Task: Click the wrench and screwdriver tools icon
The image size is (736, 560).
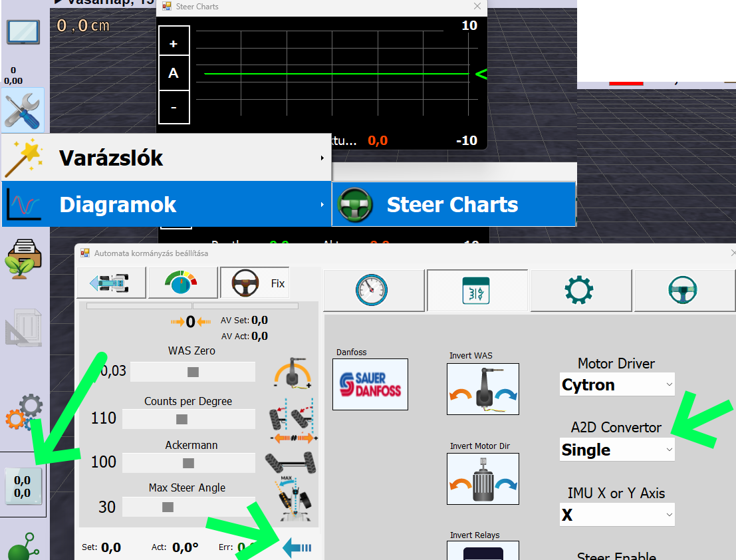Action: 23,109
